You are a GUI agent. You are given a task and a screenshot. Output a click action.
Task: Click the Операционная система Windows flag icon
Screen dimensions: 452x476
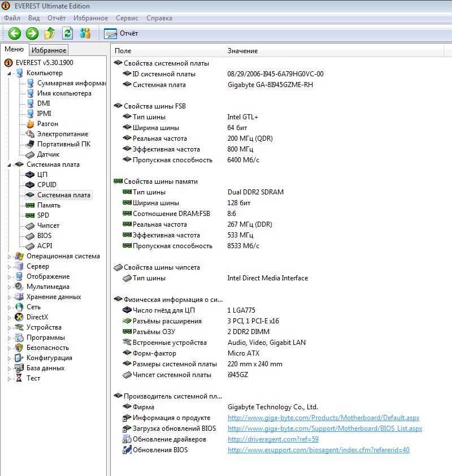point(19,256)
